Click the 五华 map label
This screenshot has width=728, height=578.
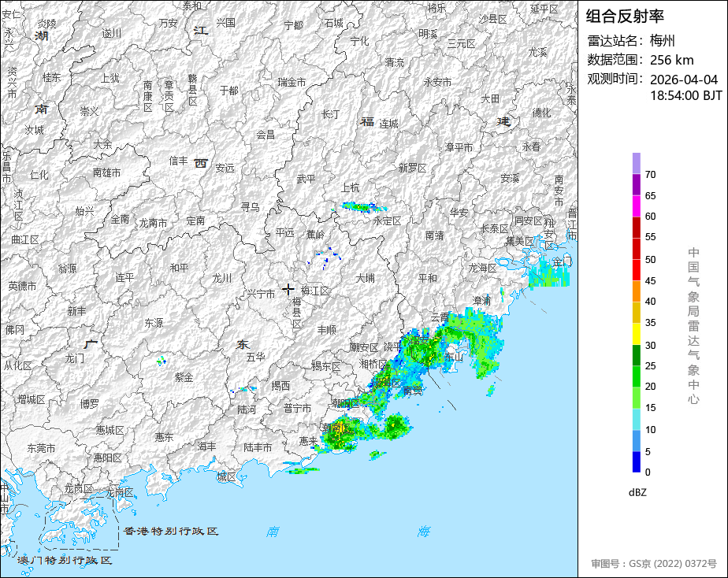255,357
